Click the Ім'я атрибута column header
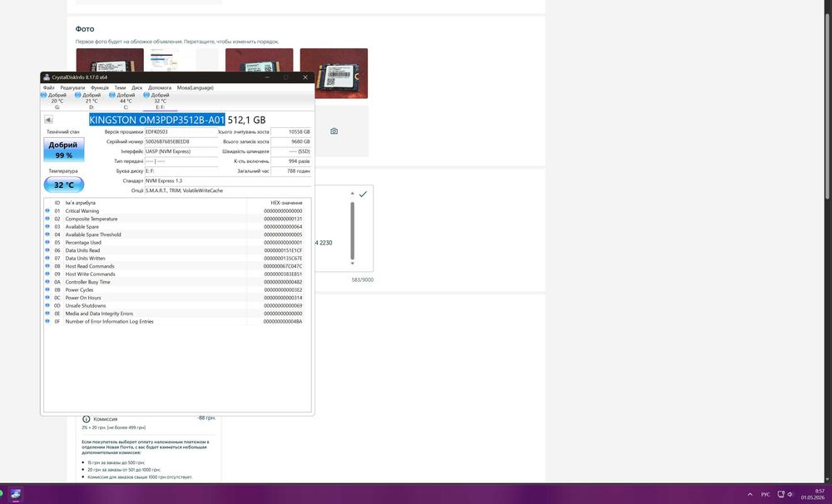The width and height of the screenshot is (832, 504). point(81,203)
